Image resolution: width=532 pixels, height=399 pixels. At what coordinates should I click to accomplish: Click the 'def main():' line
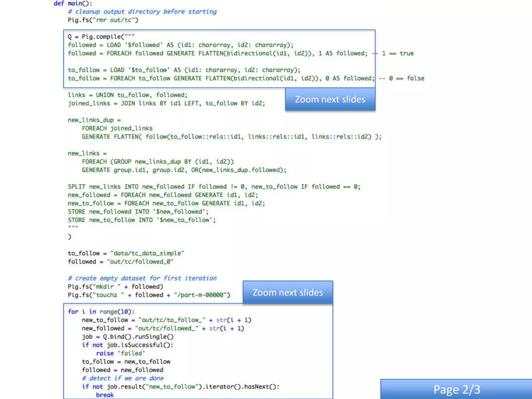[x=73, y=3]
